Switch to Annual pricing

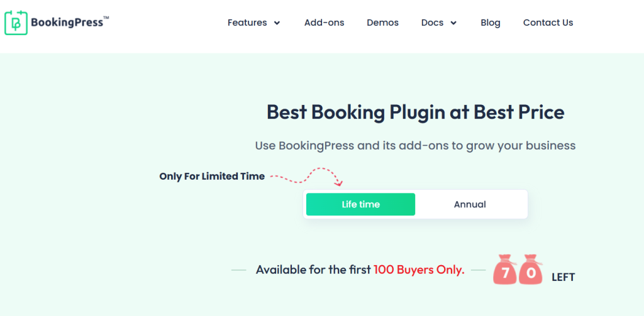point(470,204)
